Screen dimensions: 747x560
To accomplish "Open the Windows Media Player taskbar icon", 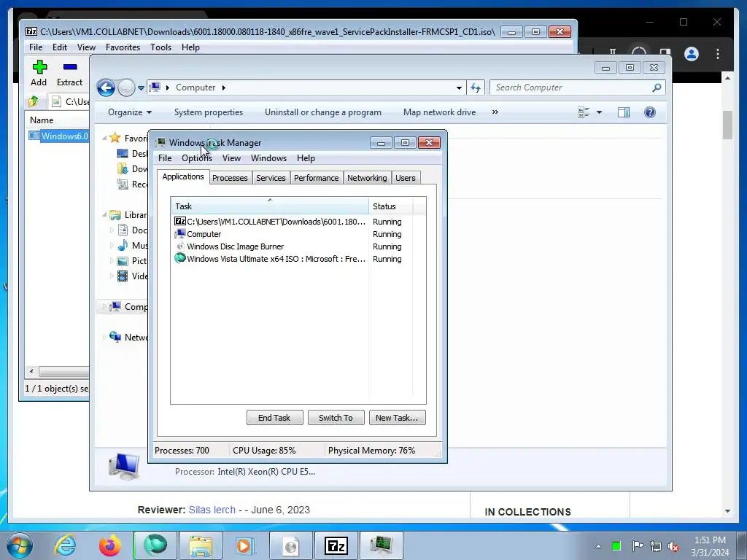I will (x=245, y=545).
